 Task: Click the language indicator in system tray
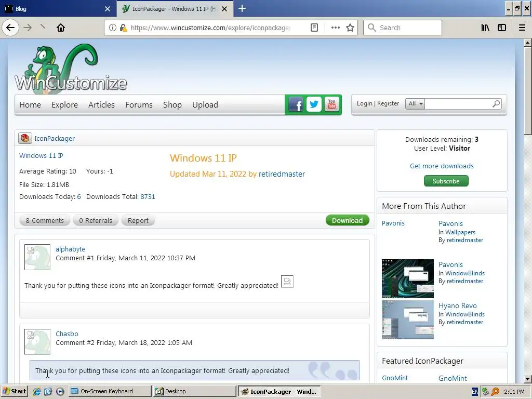point(475,392)
